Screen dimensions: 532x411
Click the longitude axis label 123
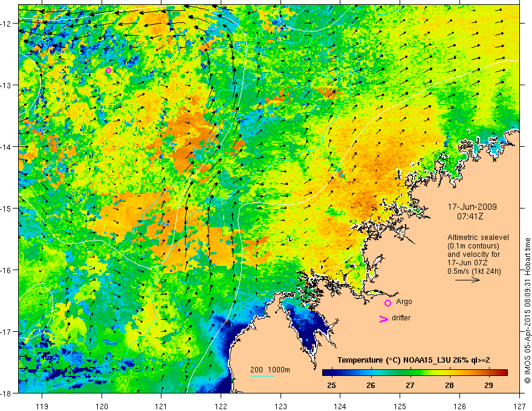pos(281,406)
